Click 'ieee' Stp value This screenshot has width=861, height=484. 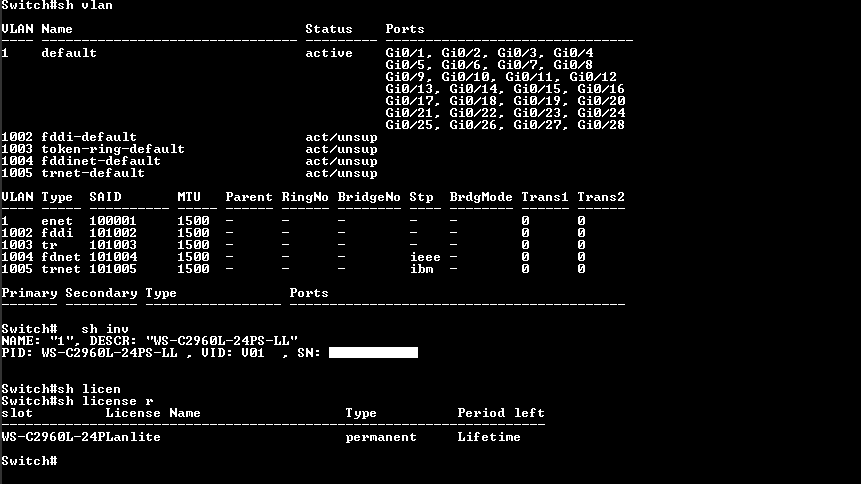pyautogui.click(x=425, y=257)
